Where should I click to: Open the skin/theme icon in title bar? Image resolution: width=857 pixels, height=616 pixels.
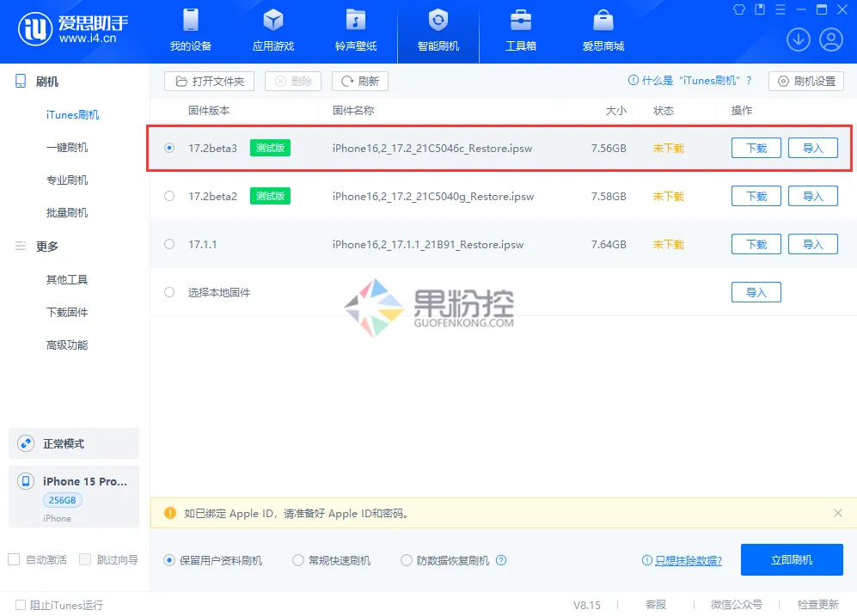click(738, 9)
